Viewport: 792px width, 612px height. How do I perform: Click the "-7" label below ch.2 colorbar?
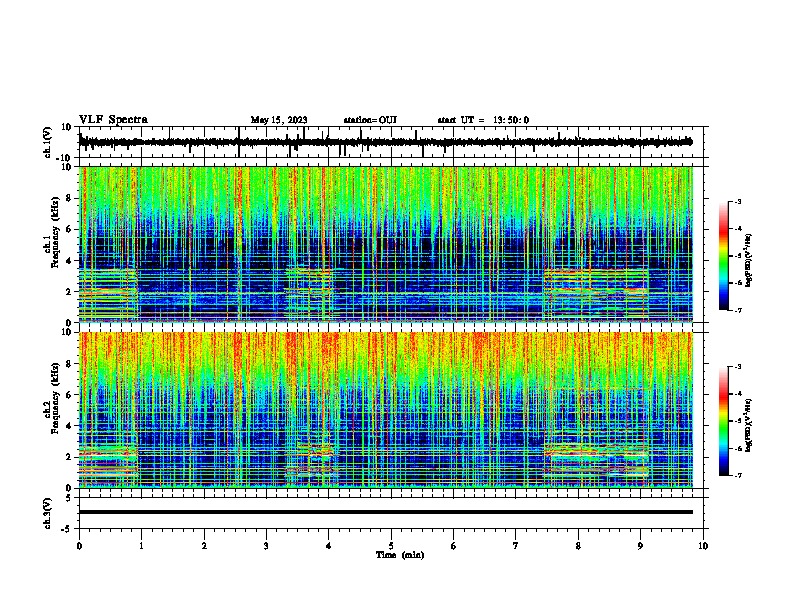click(x=737, y=475)
